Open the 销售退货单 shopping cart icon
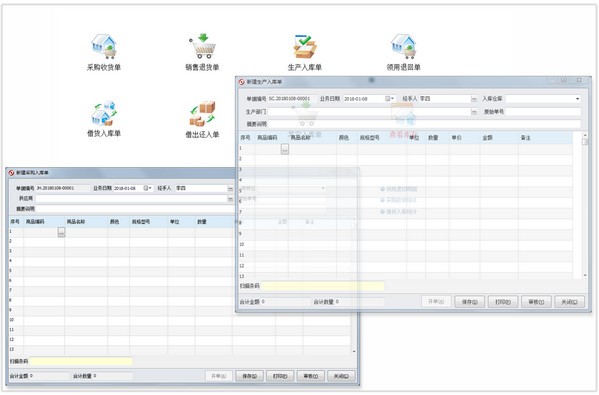 (x=202, y=46)
